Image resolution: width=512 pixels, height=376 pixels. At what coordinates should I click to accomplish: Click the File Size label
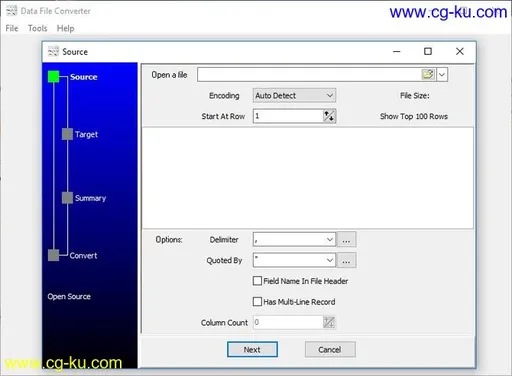415,96
